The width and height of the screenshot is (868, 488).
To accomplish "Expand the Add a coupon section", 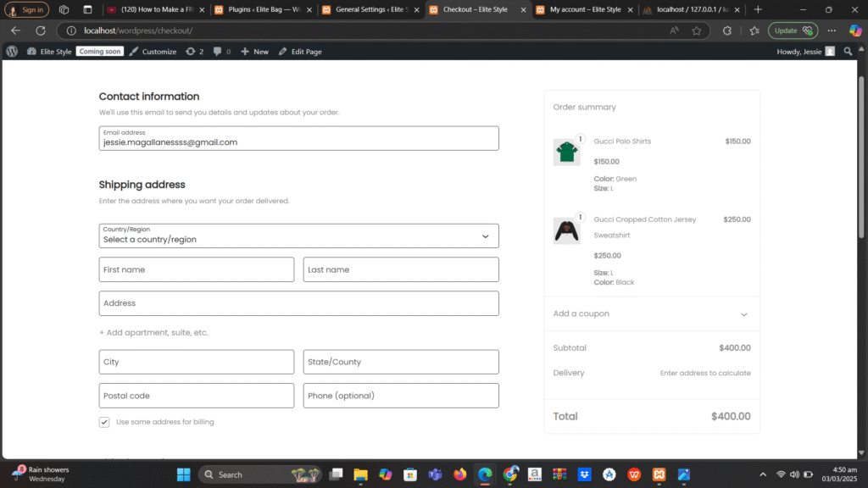I will click(x=651, y=313).
